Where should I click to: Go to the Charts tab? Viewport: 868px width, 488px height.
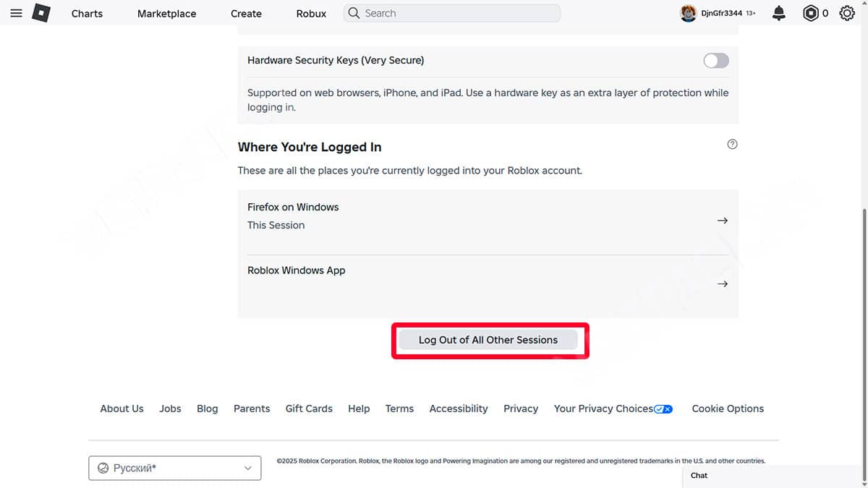coord(87,14)
